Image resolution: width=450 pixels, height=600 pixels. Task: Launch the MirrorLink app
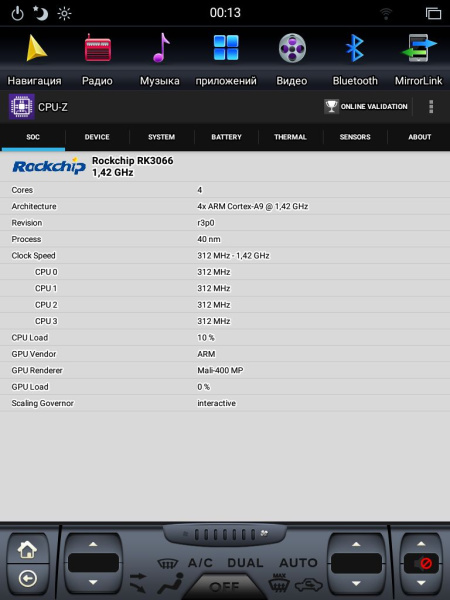(x=419, y=48)
